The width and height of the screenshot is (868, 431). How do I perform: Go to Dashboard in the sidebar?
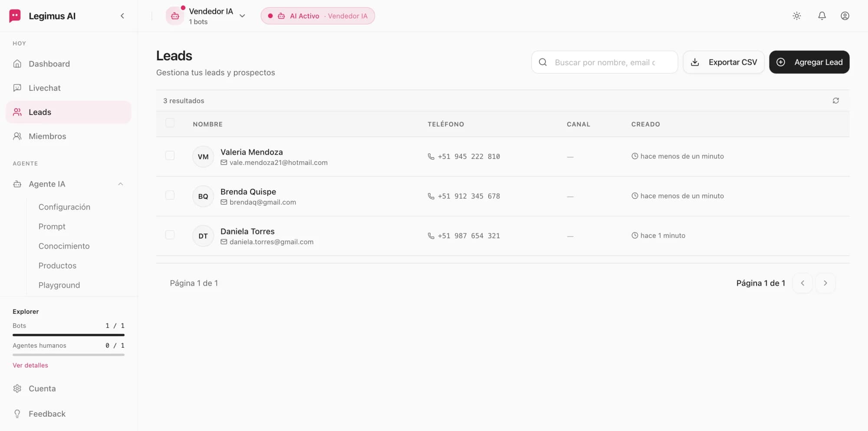click(x=69, y=64)
